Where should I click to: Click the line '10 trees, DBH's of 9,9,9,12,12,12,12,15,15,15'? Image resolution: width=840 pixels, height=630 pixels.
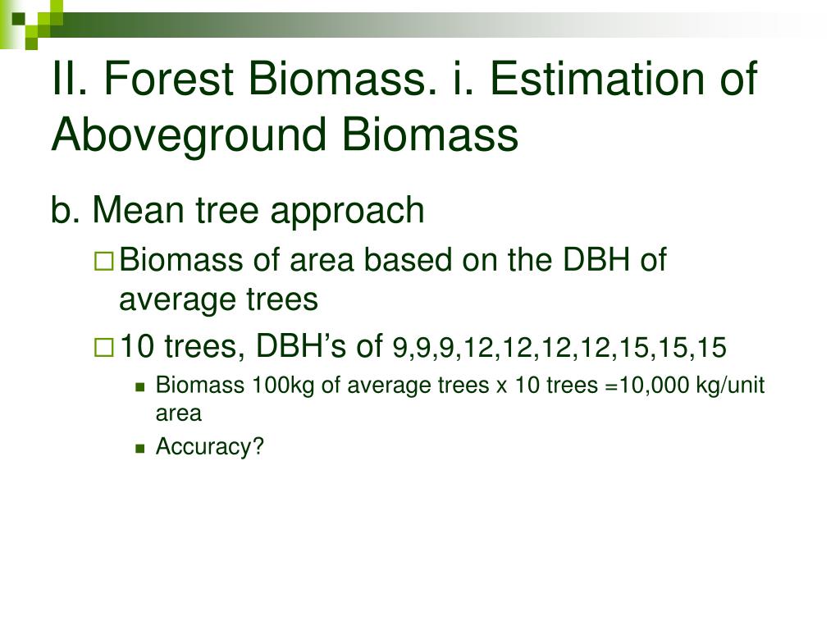tap(423, 346)
